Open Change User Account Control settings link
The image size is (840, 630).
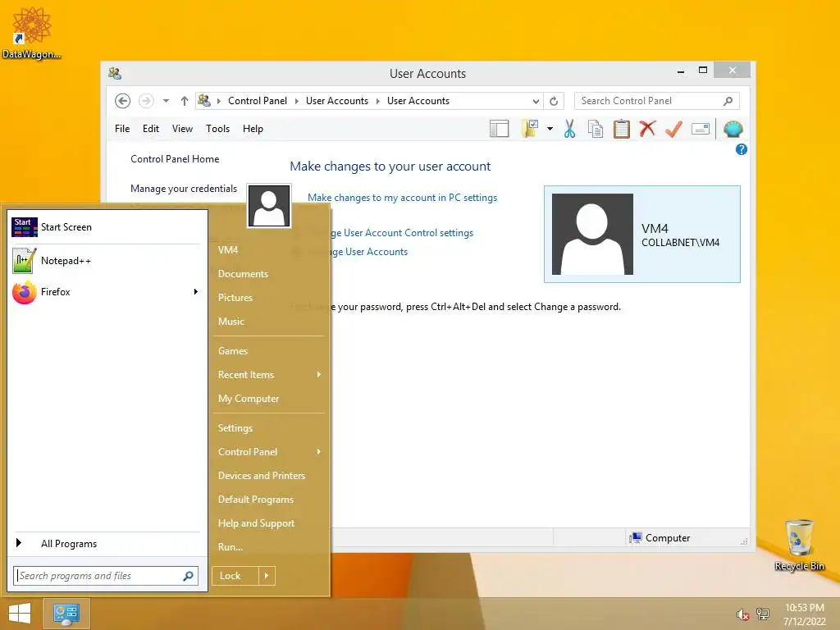coord(402,233)
